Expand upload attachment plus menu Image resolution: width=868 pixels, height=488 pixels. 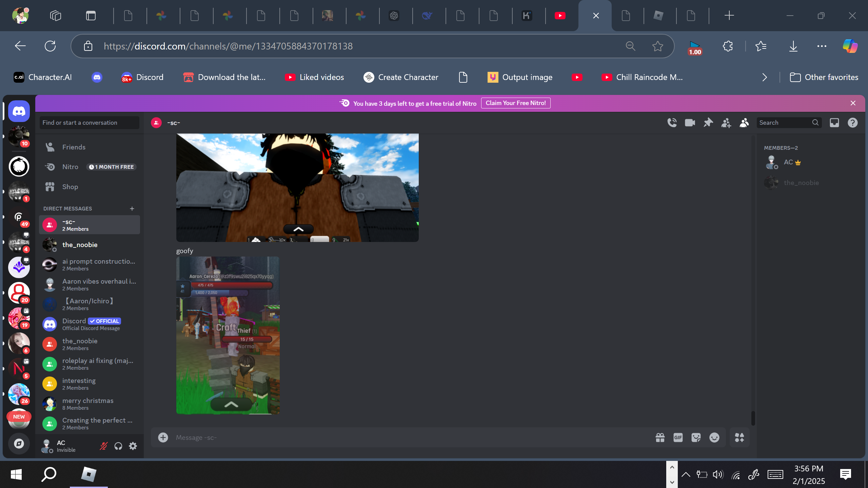(x=163, y=438)
